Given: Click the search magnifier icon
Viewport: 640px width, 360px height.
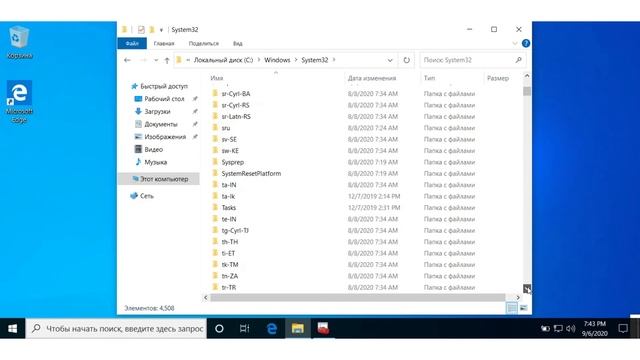Looking at the screenshot, I should [x=518, y=60].
